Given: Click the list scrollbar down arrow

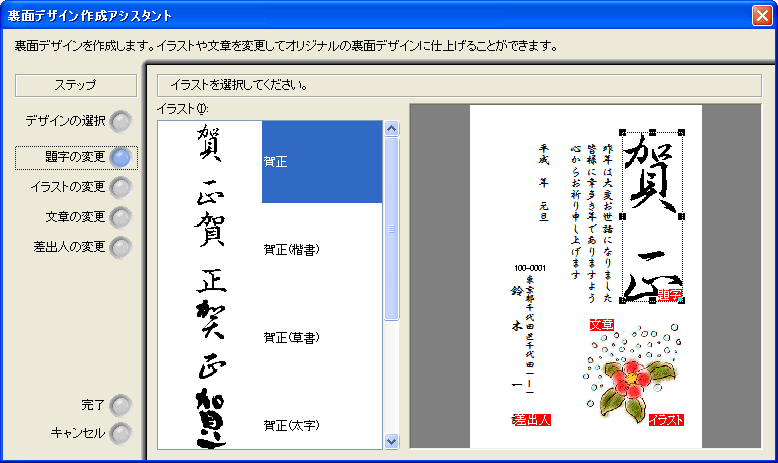Looking at the screenshot, I should pyautogui.click(x=391, y=441).
